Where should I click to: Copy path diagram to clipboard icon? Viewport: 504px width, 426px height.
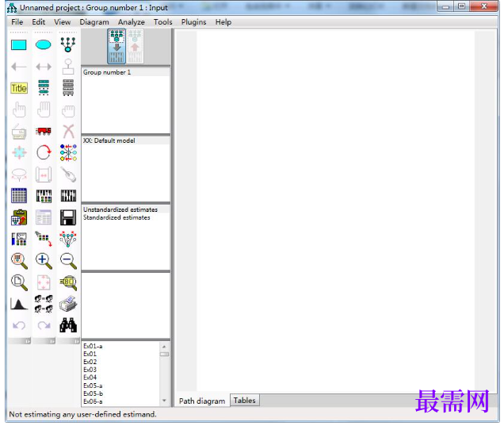click(x=19, y=217)
